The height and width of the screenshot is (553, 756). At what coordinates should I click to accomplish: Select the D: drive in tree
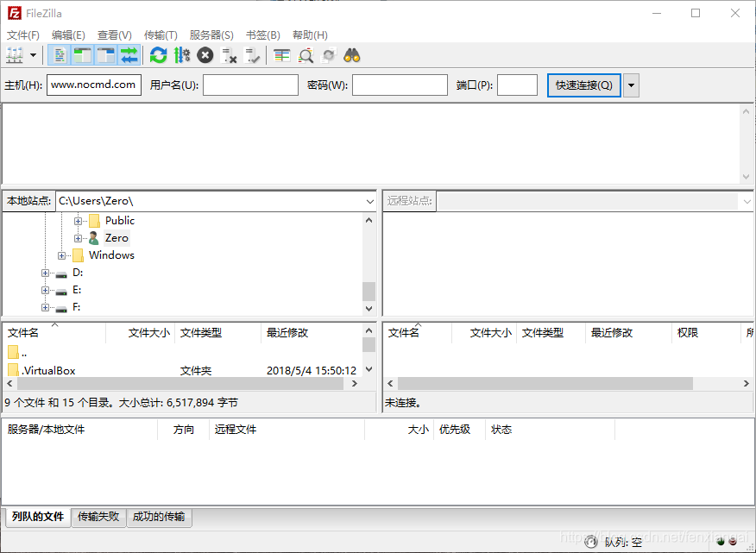[x=78, y=273]
